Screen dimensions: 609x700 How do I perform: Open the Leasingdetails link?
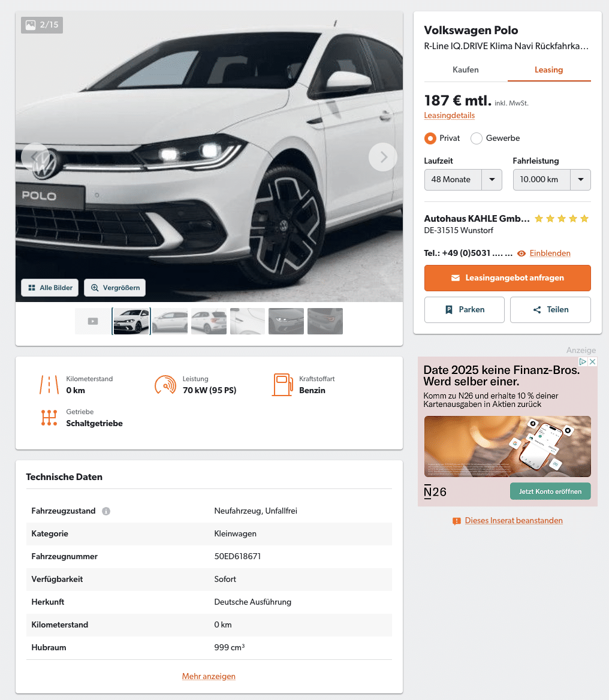(449, 115)
